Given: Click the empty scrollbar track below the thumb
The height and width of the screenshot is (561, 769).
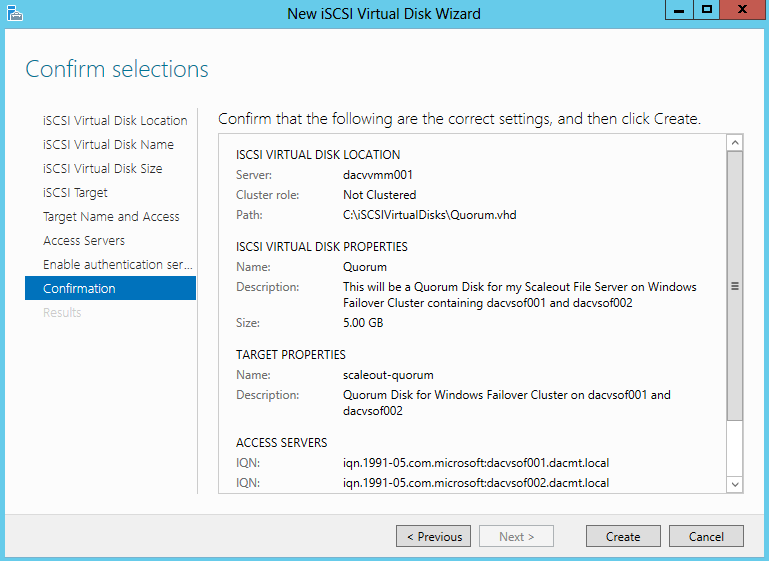Looking at the screenshot, I should tap(735, 448).
